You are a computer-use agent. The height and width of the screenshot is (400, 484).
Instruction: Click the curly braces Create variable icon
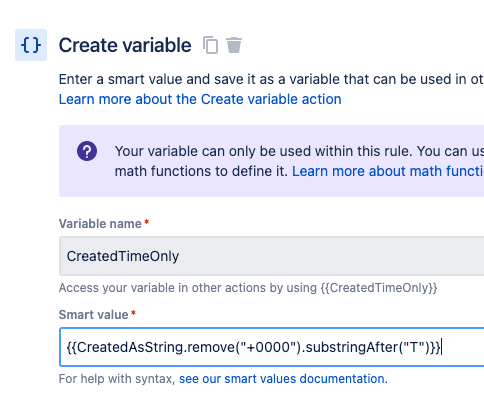31,45
